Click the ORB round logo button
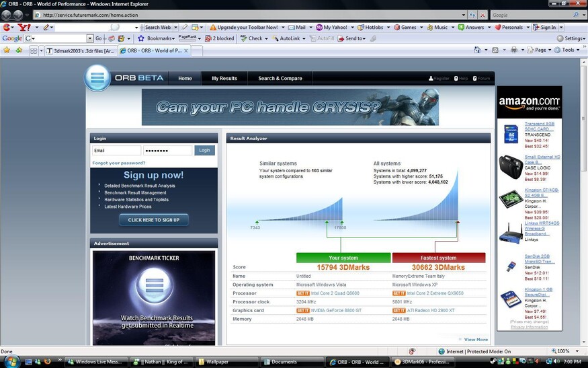588x368 pixels. (x=97, y=78)
